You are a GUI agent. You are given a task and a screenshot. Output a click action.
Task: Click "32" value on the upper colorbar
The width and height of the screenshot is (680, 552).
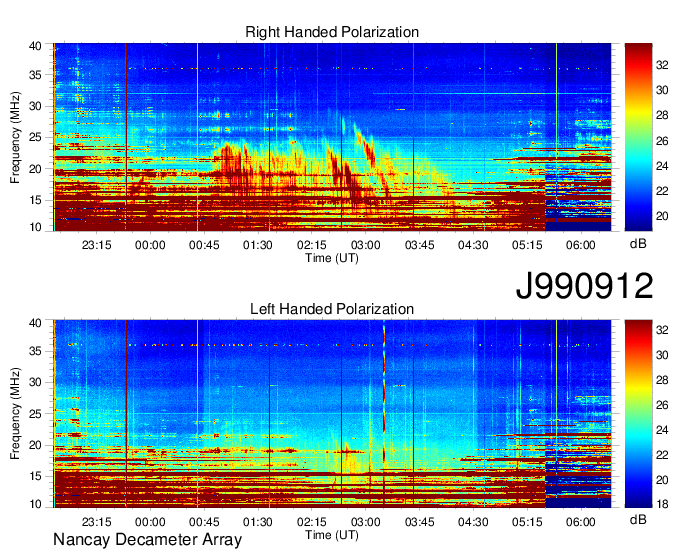[662, 65]
